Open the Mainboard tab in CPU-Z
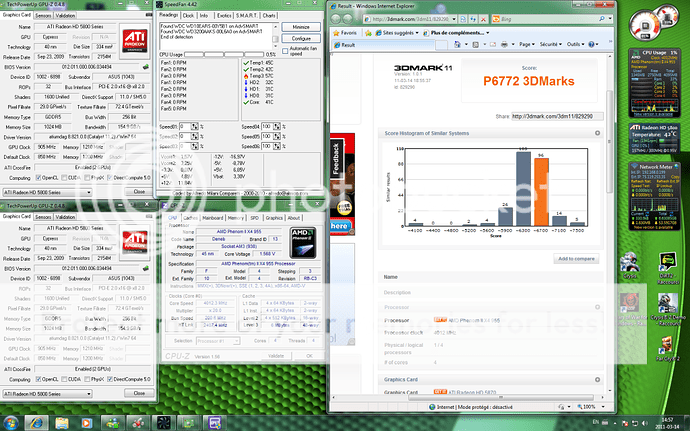Image resolution: width=690 pixels, height=431 pixels. (213, 217)
